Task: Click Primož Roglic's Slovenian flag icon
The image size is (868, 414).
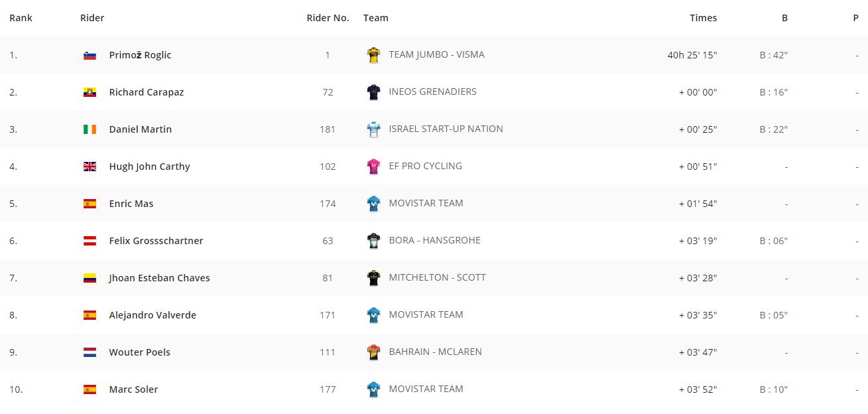Action: point(90,55)
